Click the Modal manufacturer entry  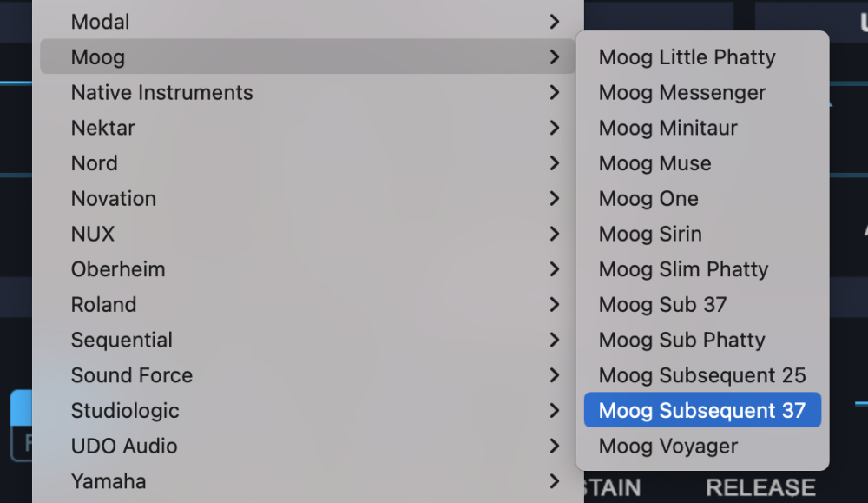click(x=100, y=22)
